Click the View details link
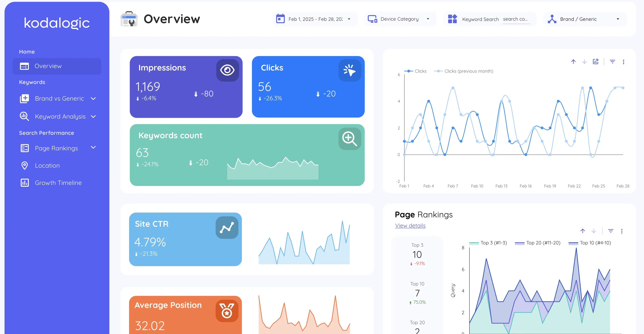The height and width of the screenshot is (334, 644). [410, 225]
